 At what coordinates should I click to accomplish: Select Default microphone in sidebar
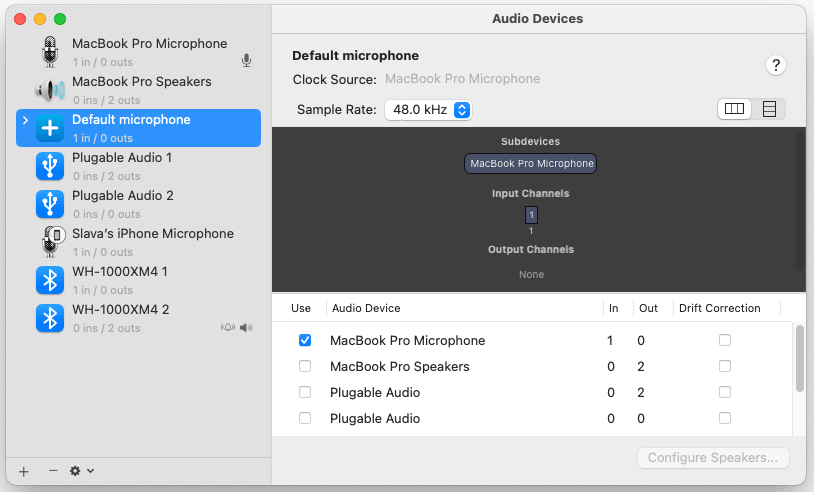(138, 128)
